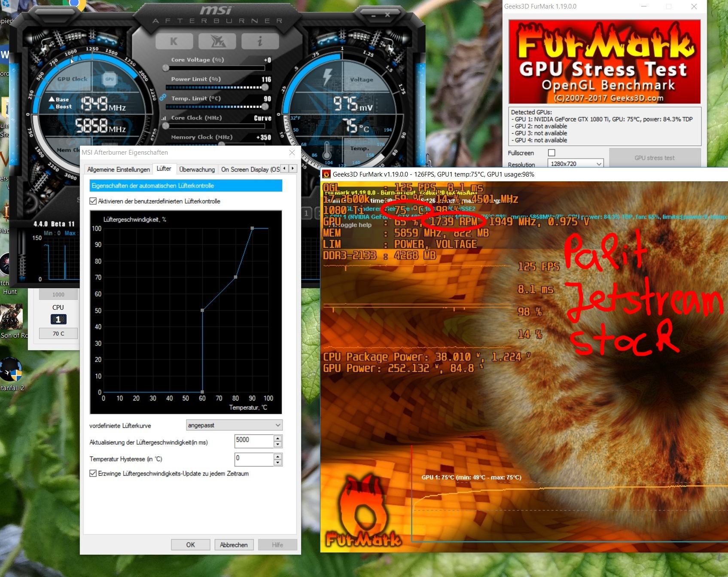Screen dimensions: 728x577
Task: Increase the Temperatur Hysterese stepper value
Action: (278, 456)
